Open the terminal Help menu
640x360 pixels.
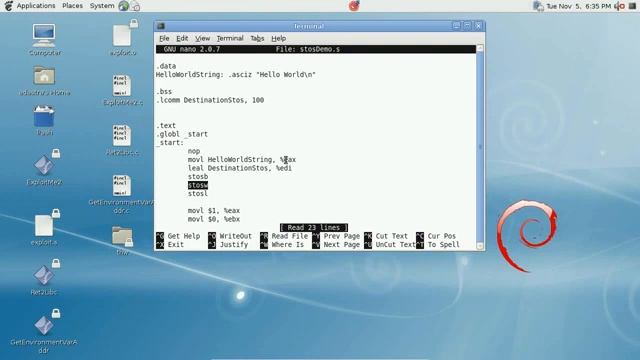(x=278, y=38)
